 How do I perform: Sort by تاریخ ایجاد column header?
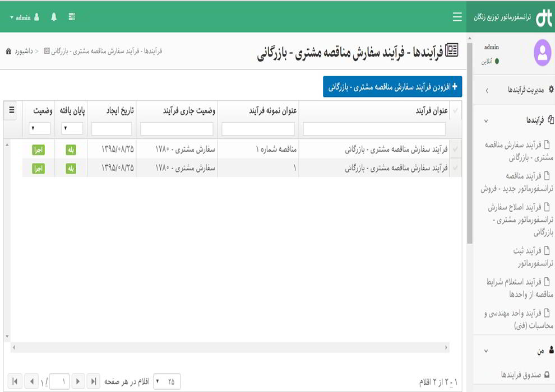coord(120,111)
